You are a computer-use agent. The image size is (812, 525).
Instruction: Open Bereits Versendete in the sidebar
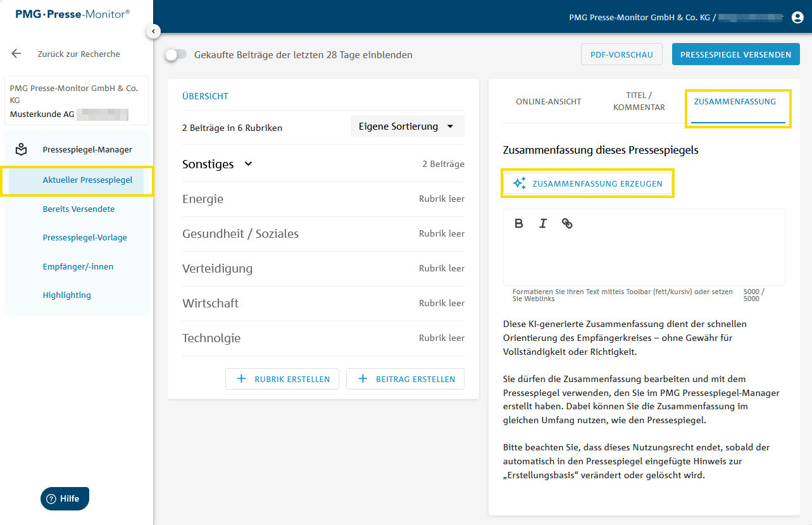click(78, 209)
